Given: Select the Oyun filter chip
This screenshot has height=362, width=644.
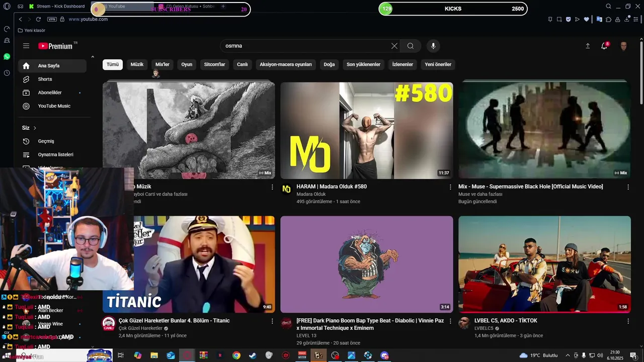Looking at the screenshot, I should (187, 64).
